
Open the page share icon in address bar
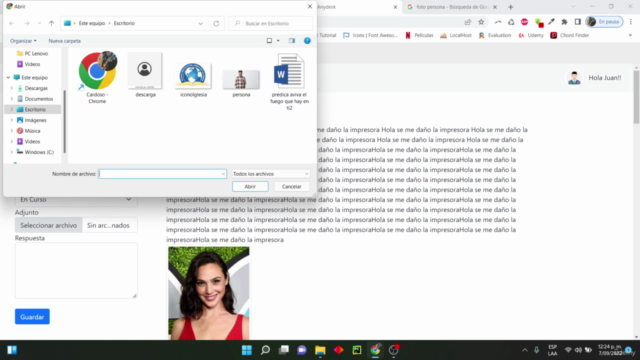click(468, 22)
